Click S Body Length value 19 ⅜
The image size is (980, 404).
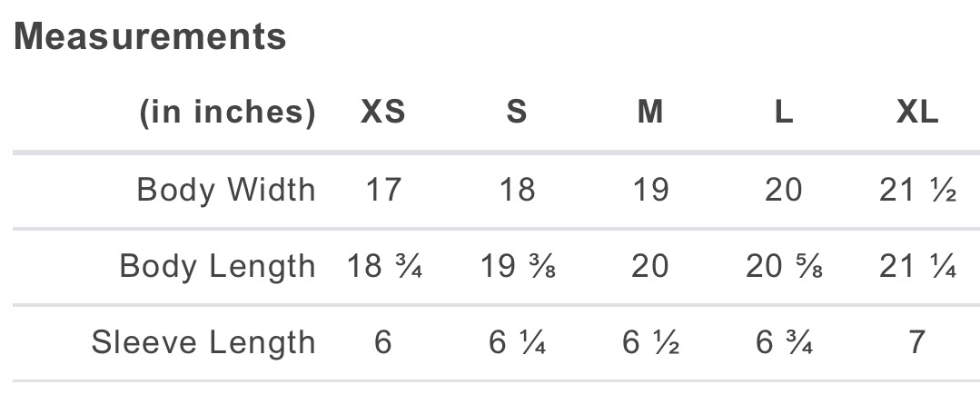click(x=517, y=266)
